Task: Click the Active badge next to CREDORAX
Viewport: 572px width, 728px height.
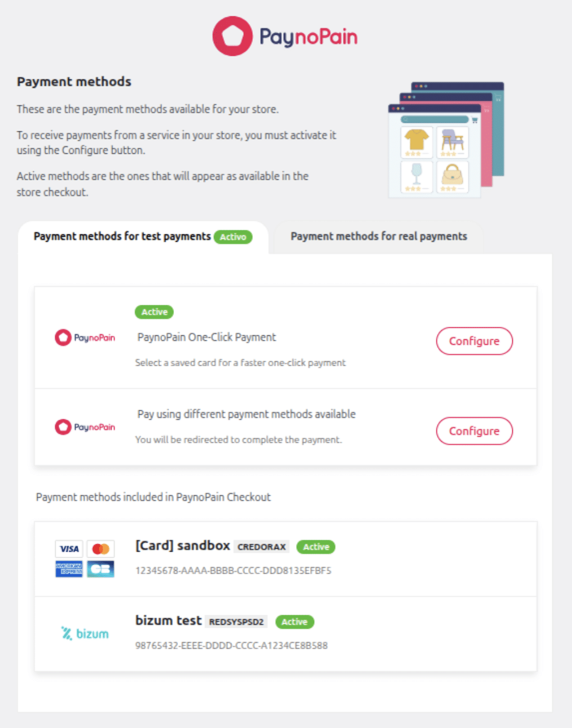Action: point(316,547)
